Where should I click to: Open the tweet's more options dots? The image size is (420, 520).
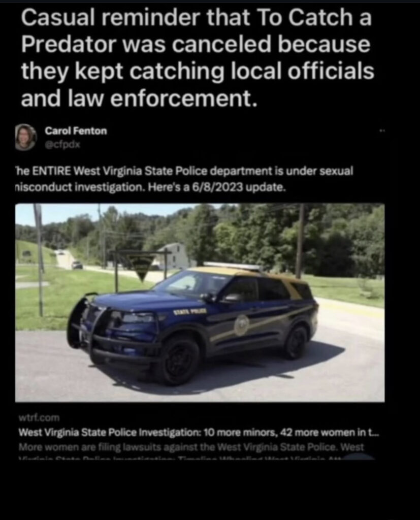tap(382, 131)
